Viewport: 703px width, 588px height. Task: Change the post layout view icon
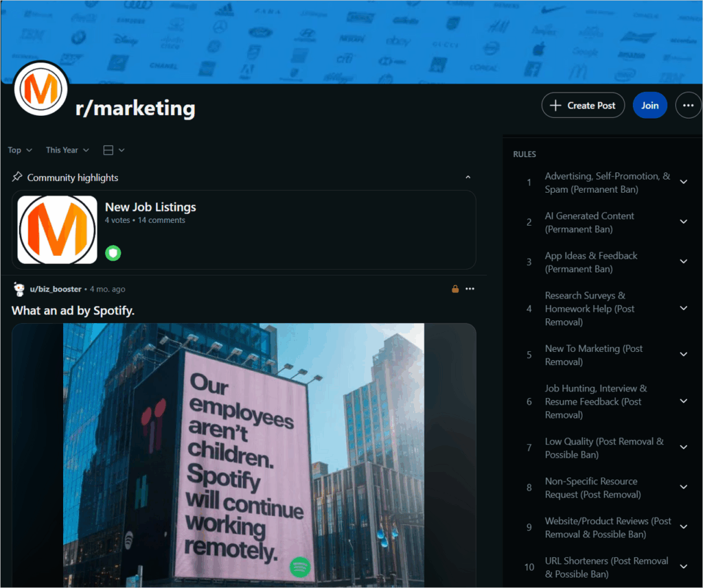[113, 150]
